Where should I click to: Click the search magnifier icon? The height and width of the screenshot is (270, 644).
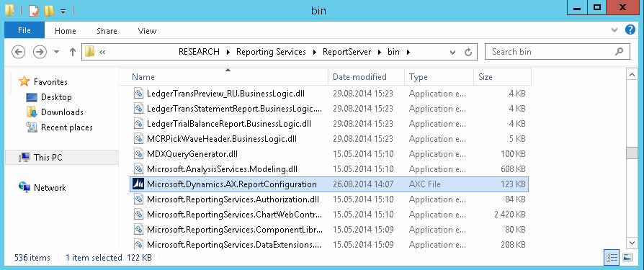[620, 52]
